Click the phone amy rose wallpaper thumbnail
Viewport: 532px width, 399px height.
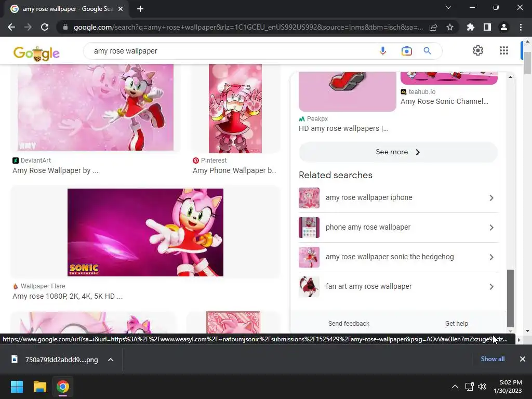point(309,228)
